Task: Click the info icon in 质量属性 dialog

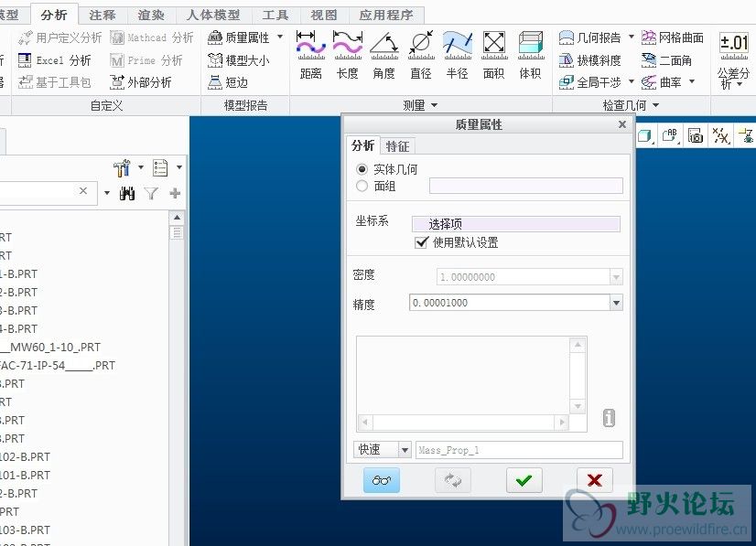Action: pos(609,418)
